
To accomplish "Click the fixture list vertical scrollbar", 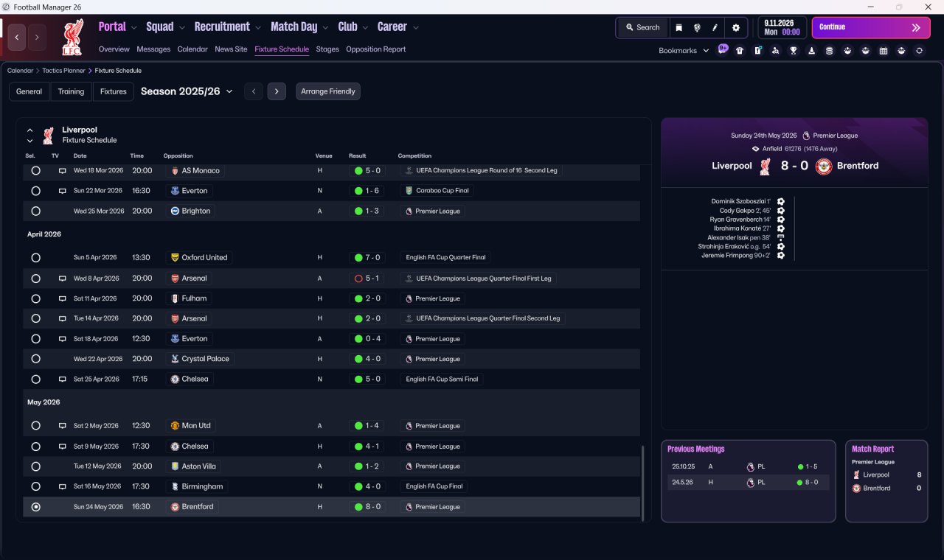I will [x=643, y=483].
